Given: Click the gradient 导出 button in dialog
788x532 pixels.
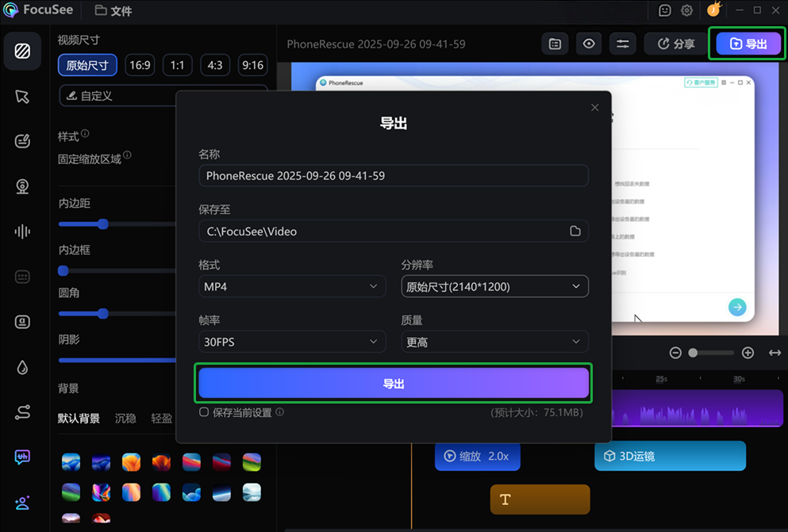Looking at the screenshot, I should point(394,384).
